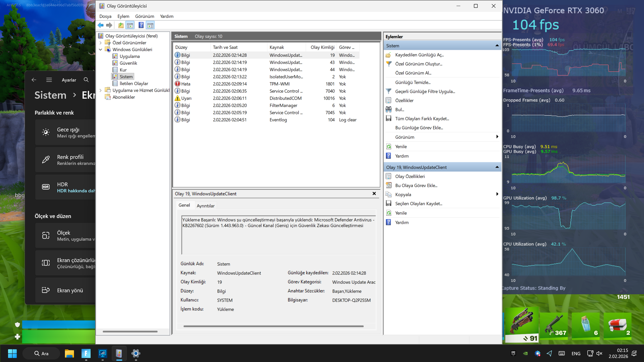Sort by Olay Kimliği column header
The width and height of the screenshot is (644, 362).
tap(321, 47)
